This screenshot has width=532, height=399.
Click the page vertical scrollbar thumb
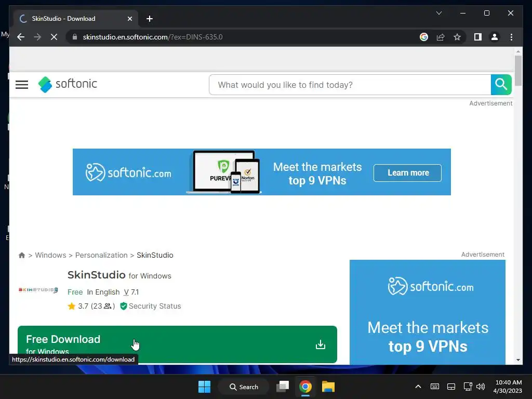tap(518, 71)
